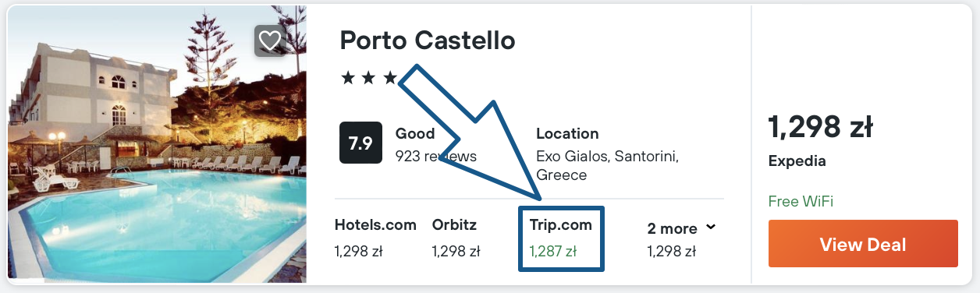Click the Location heading
The height and width of the screenshot is (293, 980).
(x=567, y=133)
